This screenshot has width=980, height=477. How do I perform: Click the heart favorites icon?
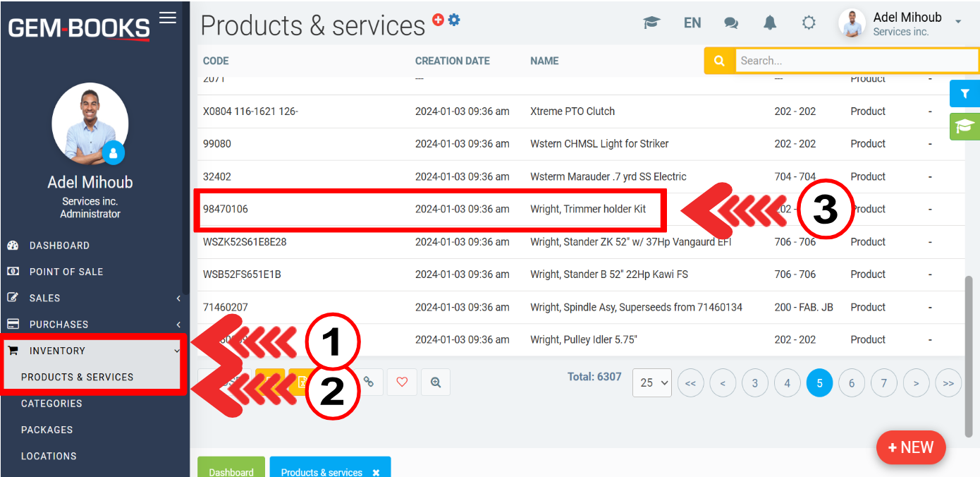tap(402, 382)
